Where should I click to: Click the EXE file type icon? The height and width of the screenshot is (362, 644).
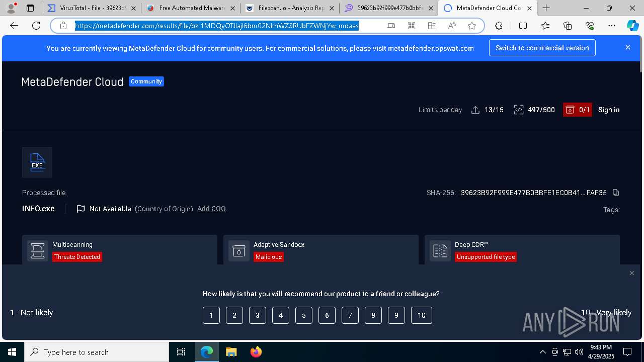(37, 162)
